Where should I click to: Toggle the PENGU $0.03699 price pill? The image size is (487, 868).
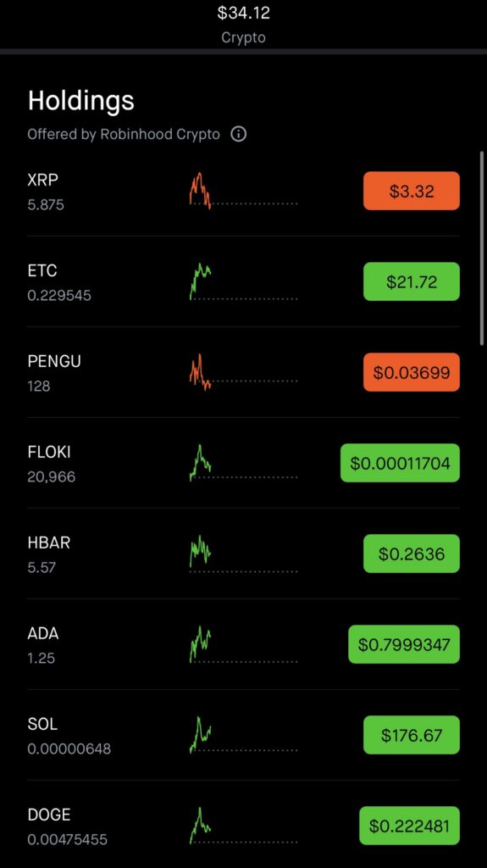click(x=411, y=373)
